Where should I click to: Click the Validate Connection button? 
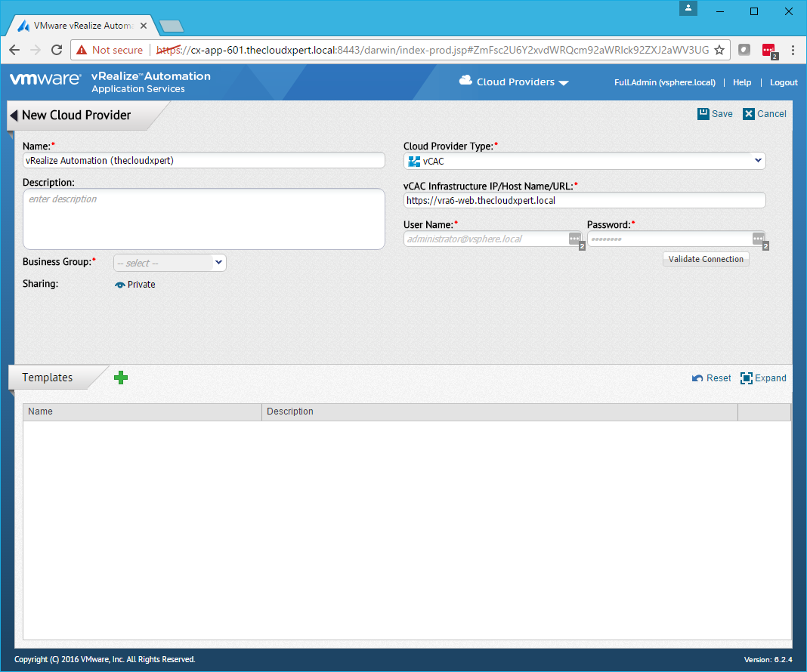706,259
